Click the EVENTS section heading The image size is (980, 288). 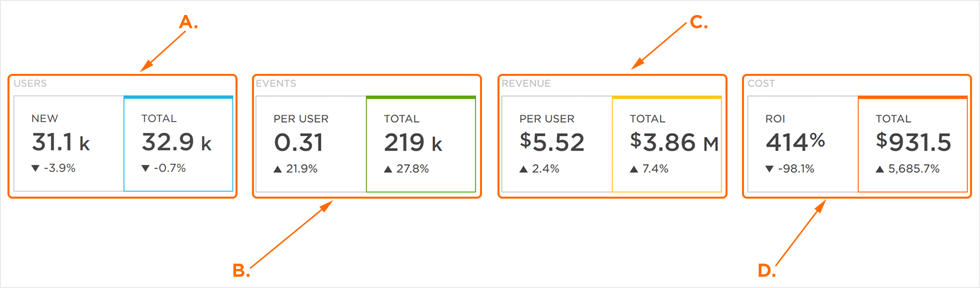[276, 83]
